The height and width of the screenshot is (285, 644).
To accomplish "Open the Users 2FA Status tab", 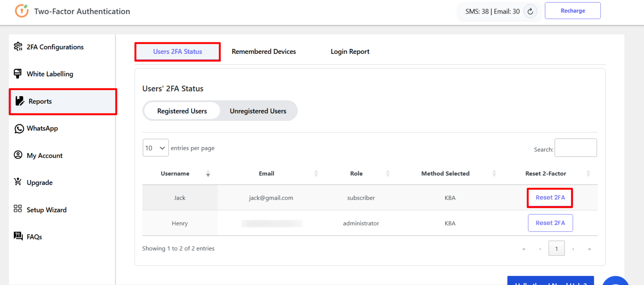I will [x=177, y=52].
